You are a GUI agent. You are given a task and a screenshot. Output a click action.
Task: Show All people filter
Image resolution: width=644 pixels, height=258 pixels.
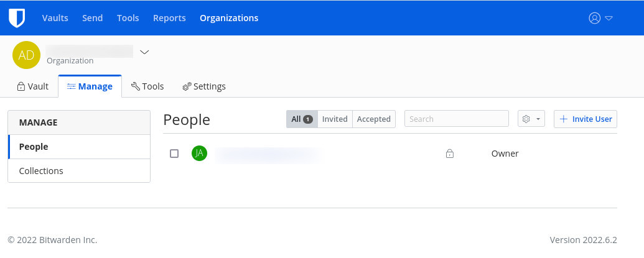coord(302,119)
